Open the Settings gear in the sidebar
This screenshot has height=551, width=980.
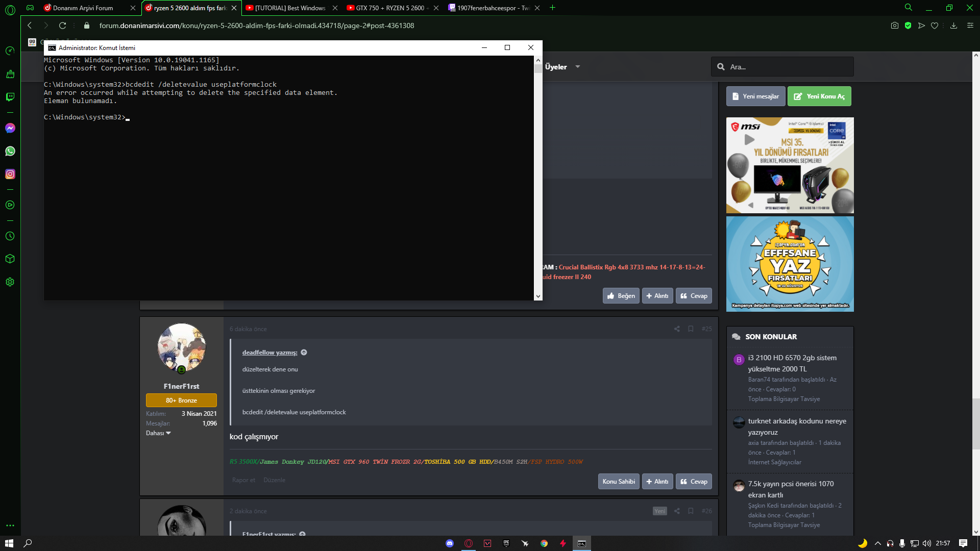pos(10,282)
